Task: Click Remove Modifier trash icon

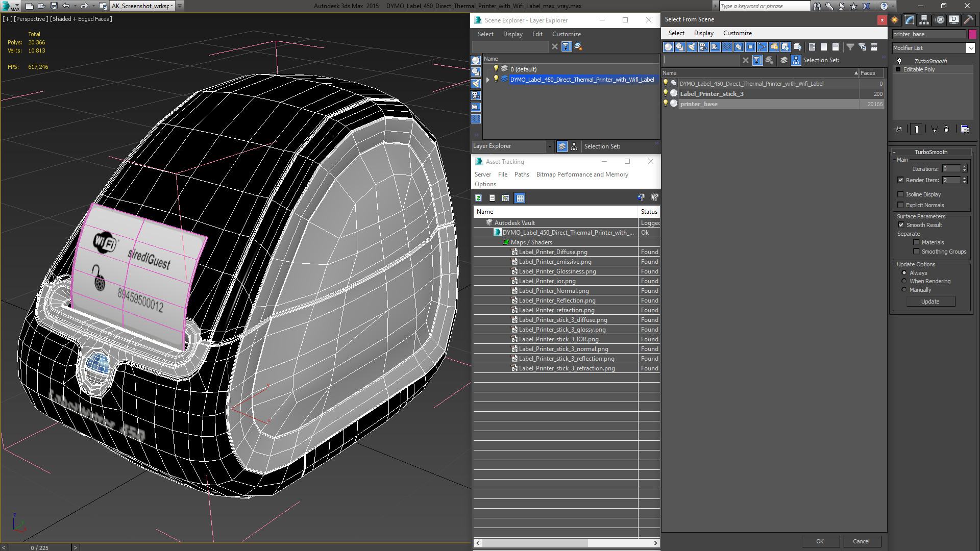Action: click(x=947, y=129)
